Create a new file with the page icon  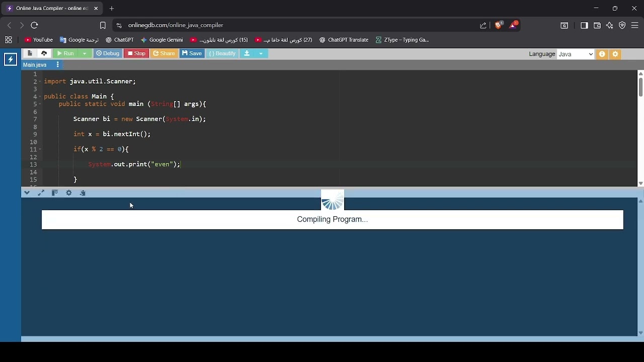click(30, 53)
